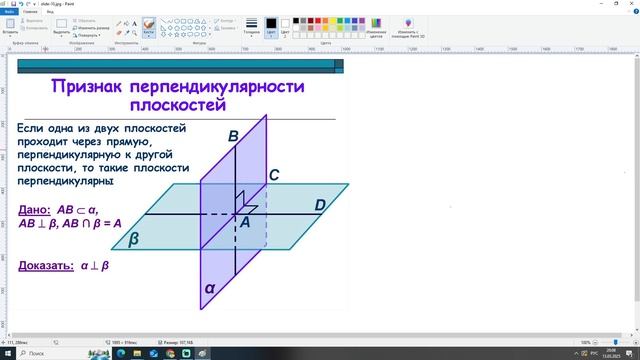
Task: Click Edit with Paint 3D button
Action: pos(408,28)
